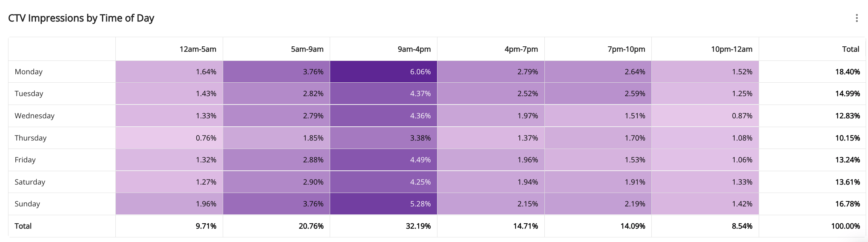
Task: Click the 4pm-7pm column header
Action: coord(521,49)
